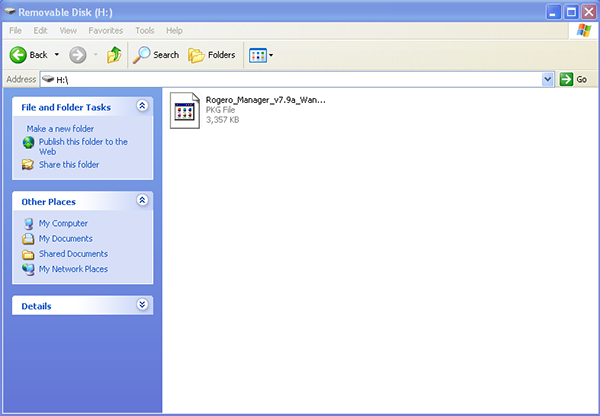Collapse the File and Folder Tasks panel
Screen dimensions: 600x416
click(x=142, y=106)
